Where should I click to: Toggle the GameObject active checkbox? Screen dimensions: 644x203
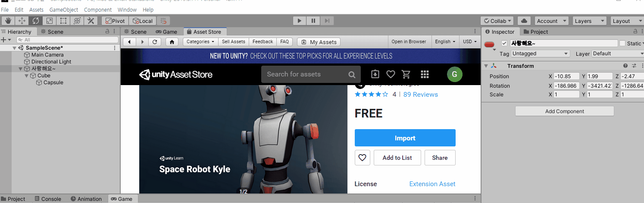click(x=504, y=43)
